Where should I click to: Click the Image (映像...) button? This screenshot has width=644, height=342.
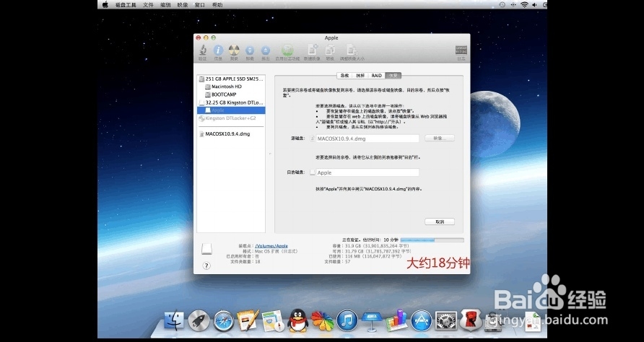pos(440,139)
